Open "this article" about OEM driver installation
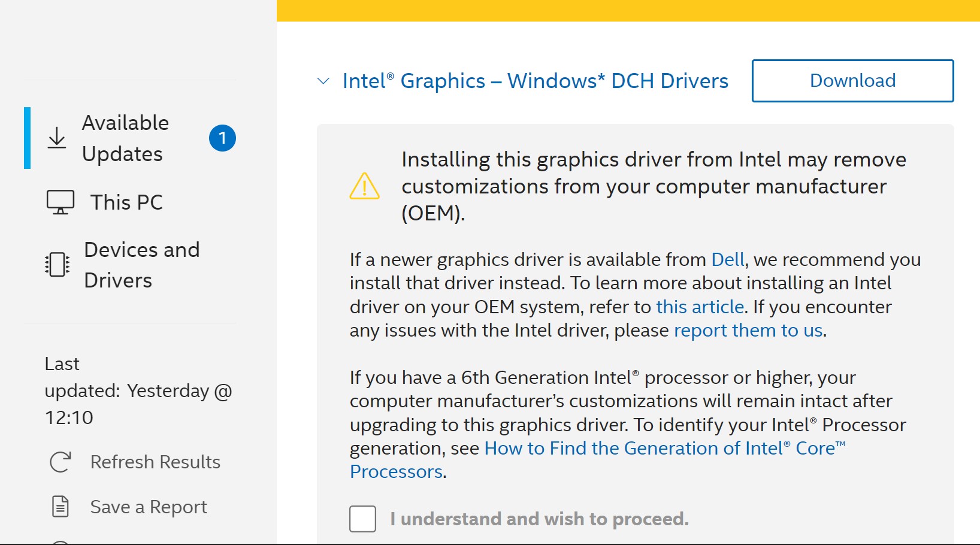This screenshot has width=980, height=545. point(698,307)
